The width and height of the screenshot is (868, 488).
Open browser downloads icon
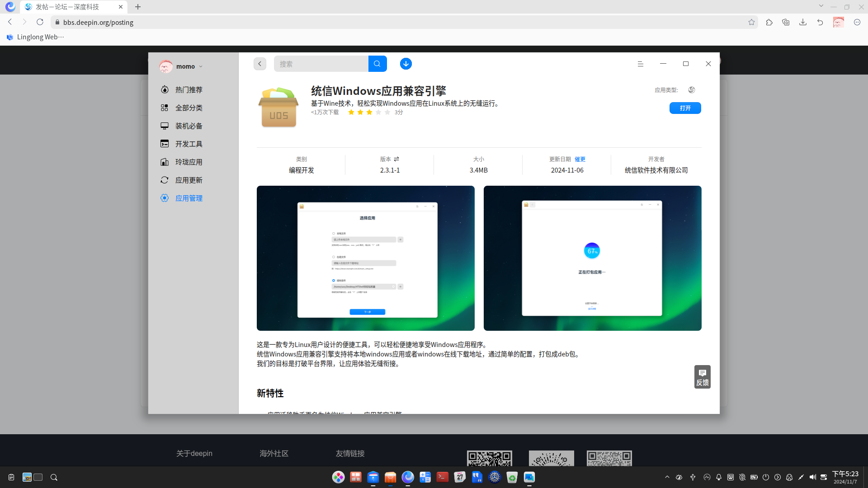click(x=803, y=22)
